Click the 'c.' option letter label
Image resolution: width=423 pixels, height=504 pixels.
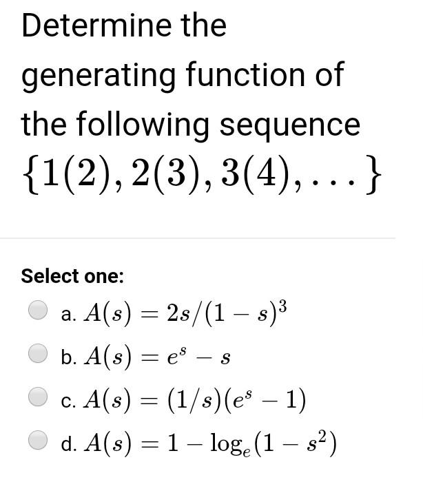click(x=68, y=401)
